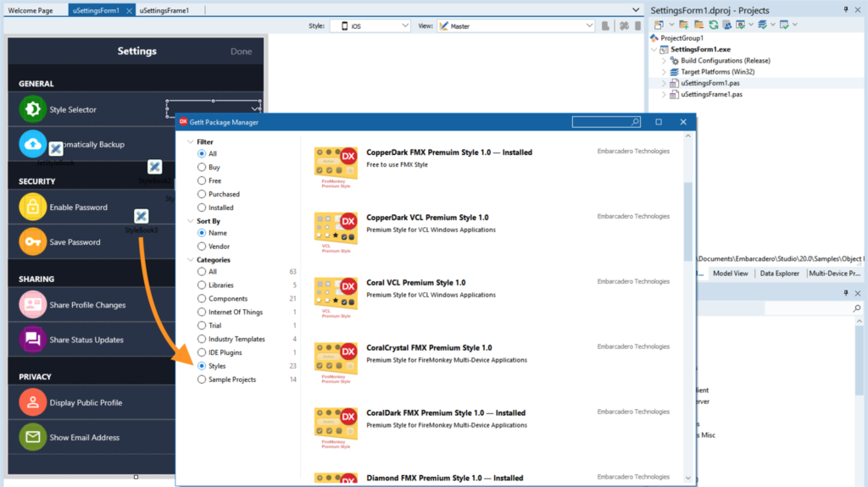Expand the uSettingsFrame1.pas node
This screenshot has width=868, height=487.
[664, 95]
